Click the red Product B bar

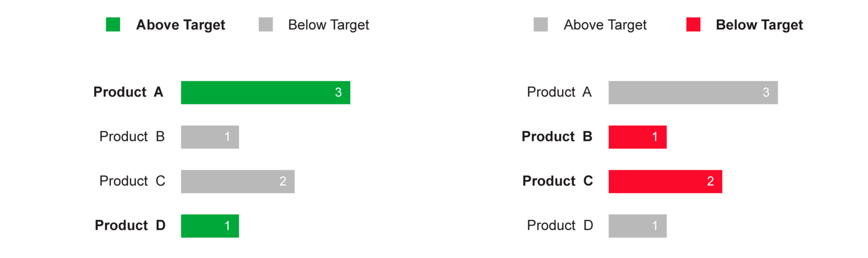tap(637, 137)
